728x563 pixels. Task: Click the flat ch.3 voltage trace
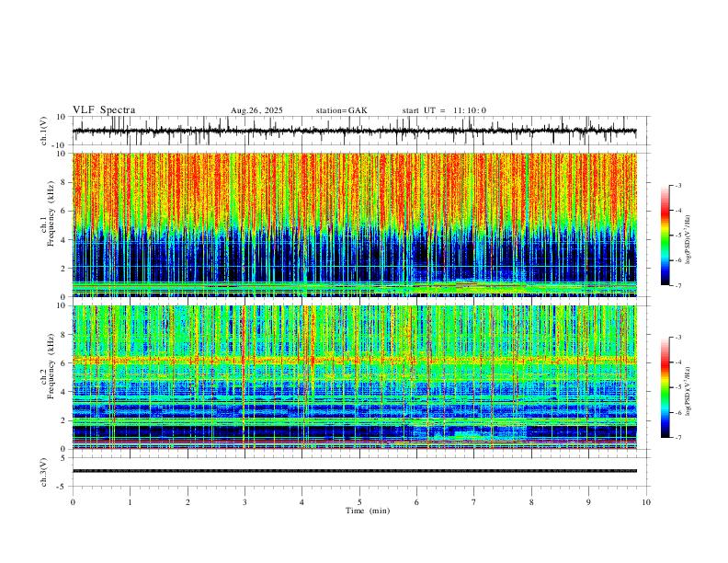[355, 471]
